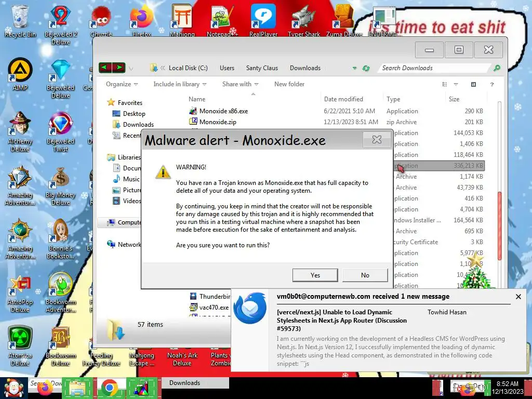Open Notepad++ desktop shortcut
The image size is (532, 399).
(222, 21)
